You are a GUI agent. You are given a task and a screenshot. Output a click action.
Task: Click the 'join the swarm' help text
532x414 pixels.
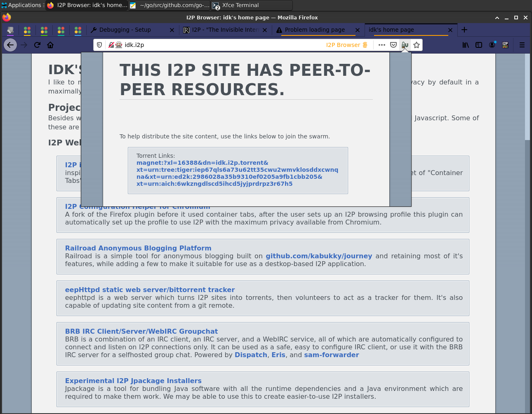coord(225,136)
